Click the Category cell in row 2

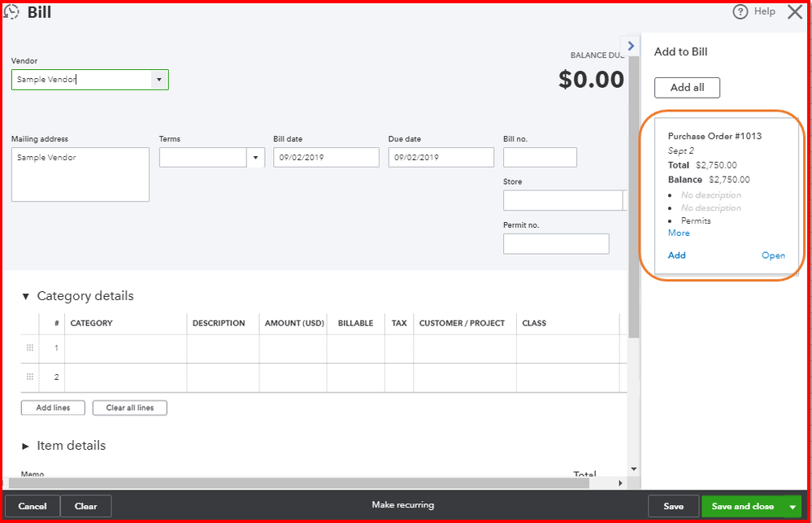pyautogui.click(x=125, y=377)
